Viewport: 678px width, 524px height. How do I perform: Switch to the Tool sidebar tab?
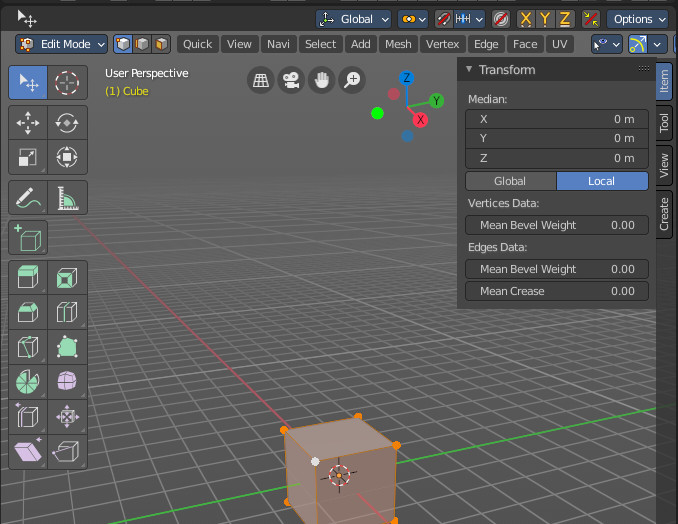coord(664,123)
